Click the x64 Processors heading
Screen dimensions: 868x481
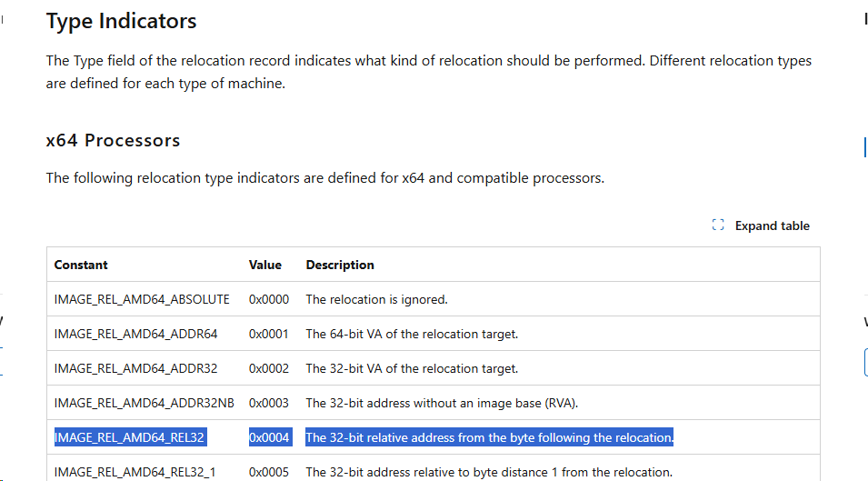tap(113, 140)
